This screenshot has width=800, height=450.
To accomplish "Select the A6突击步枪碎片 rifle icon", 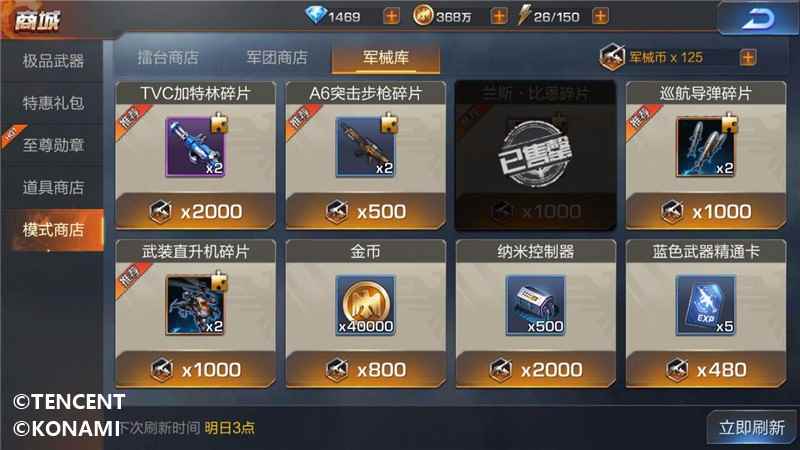I will [x=365, y=147].
